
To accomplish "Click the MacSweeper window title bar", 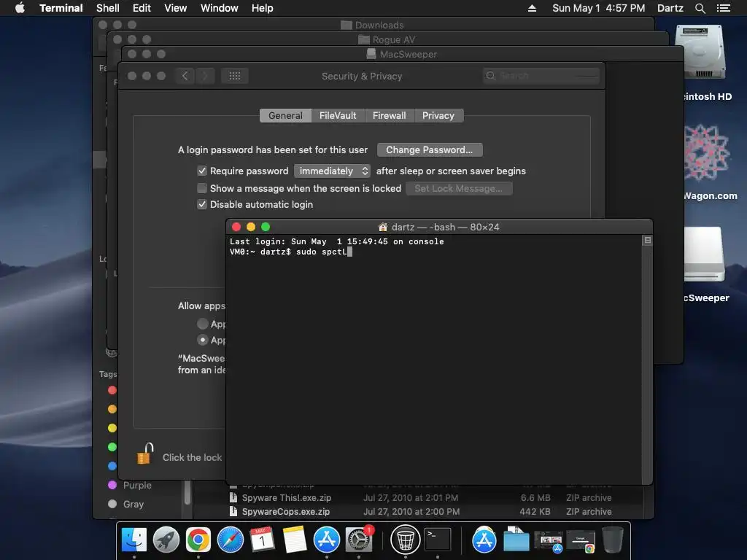I will pos(403,54).
